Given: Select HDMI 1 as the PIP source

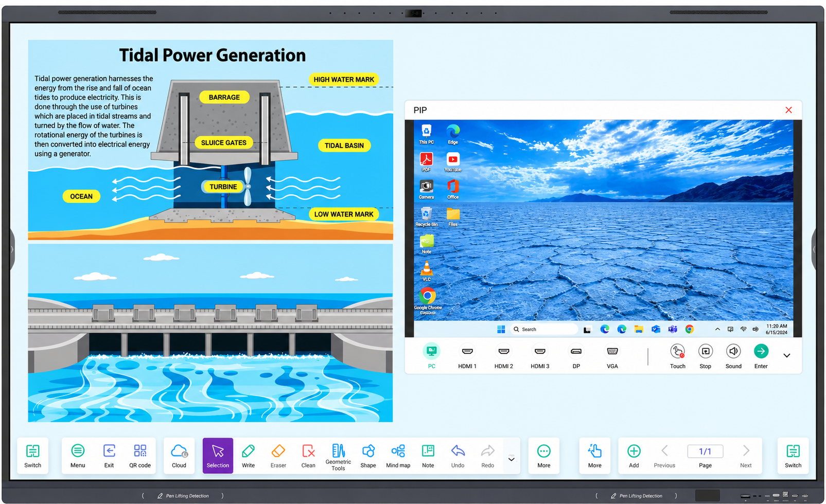Looking at the screenshot, I should [x=467, y=356].
